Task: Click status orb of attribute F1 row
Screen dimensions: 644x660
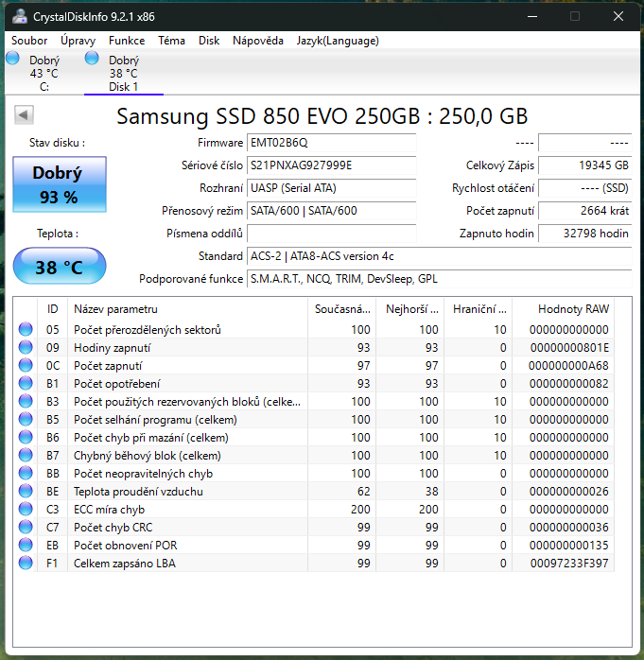Action: click(x=26, y=563)
